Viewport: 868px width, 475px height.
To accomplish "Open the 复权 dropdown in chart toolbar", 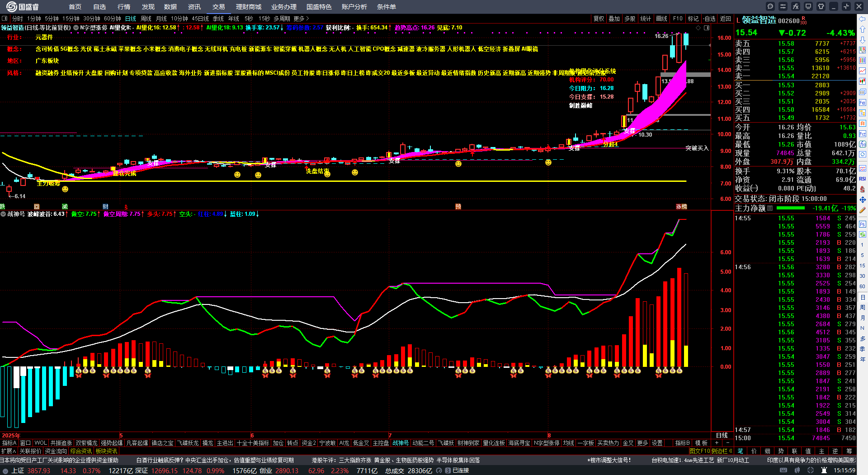I will pos(599,19).
